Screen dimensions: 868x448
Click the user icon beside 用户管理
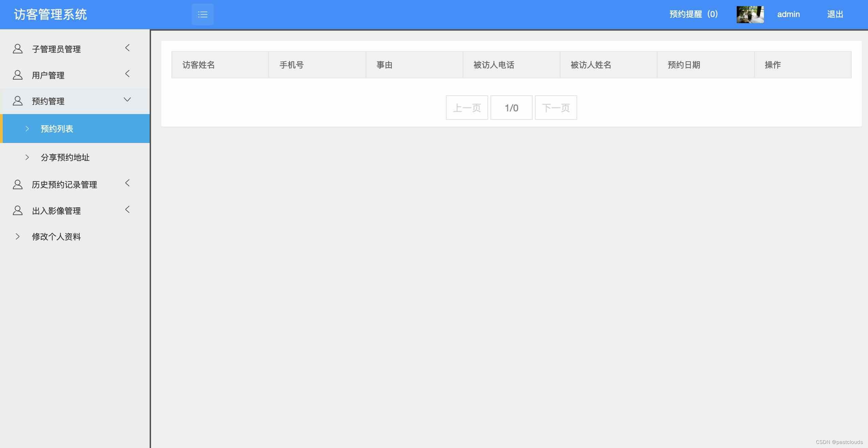tap(18, 75)
